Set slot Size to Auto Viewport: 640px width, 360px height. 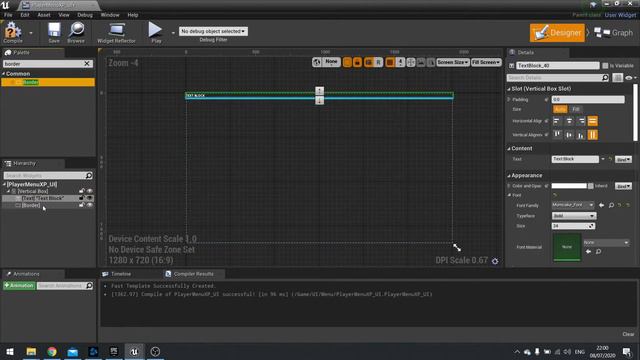(560, 109)
